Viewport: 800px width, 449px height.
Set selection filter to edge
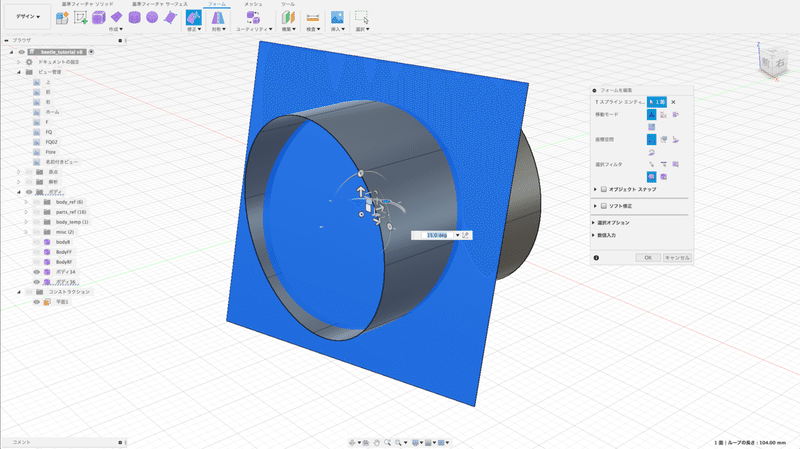[x=663, y=164]
